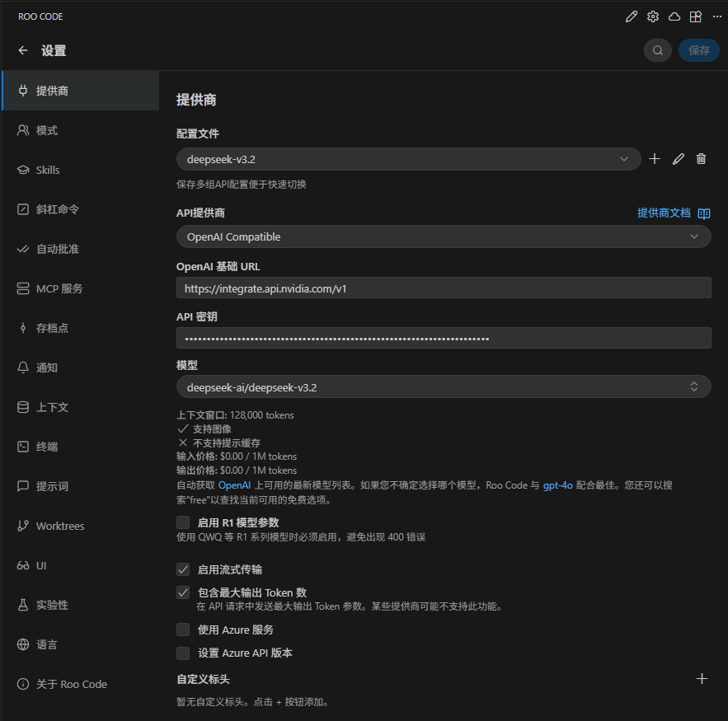Click the plug icon beside 提供商
This screenshot has width=728, height=721.
click(x=23, y=91)
